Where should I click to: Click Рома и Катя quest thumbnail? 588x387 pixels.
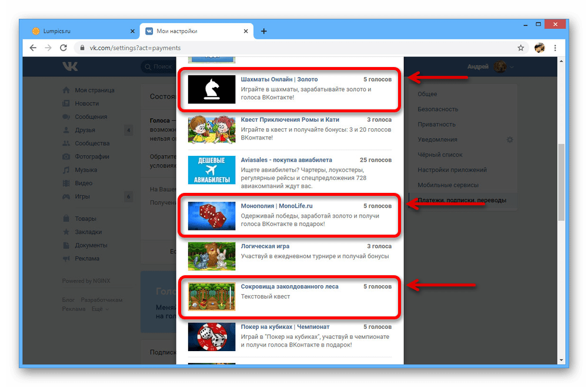click(212, 130)
